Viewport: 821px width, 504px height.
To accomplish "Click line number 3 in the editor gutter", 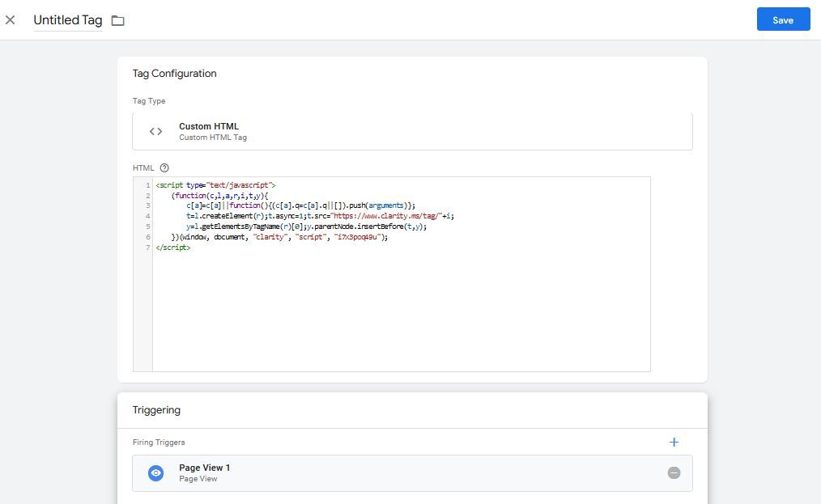I will (x=148, y=205).
